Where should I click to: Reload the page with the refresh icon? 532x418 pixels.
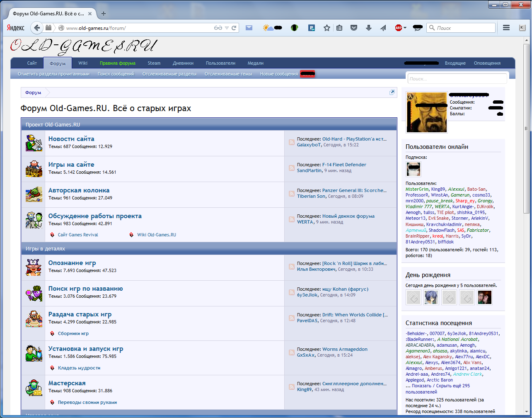coord(234,28)
